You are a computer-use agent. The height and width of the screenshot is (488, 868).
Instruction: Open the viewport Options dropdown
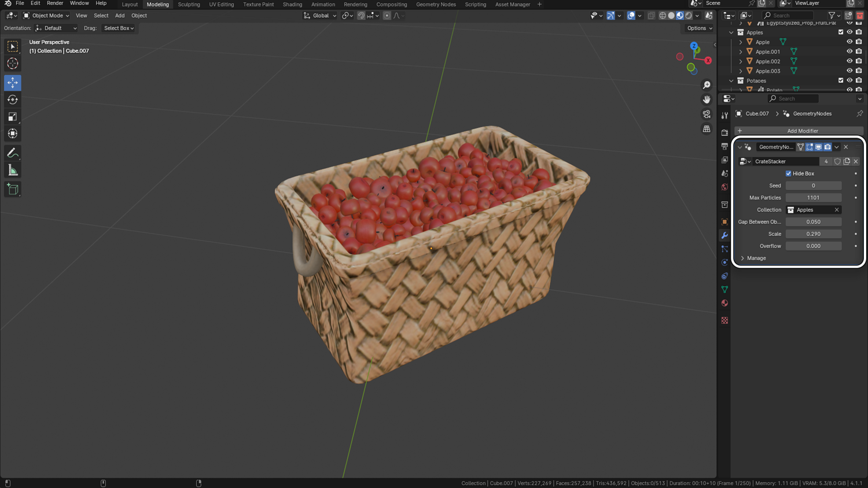pos(700,28)
